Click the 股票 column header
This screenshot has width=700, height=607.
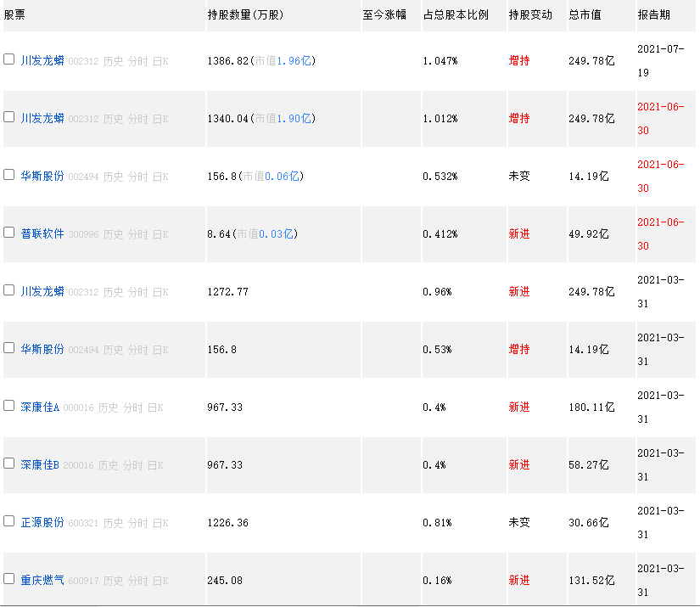click(14, 14)
